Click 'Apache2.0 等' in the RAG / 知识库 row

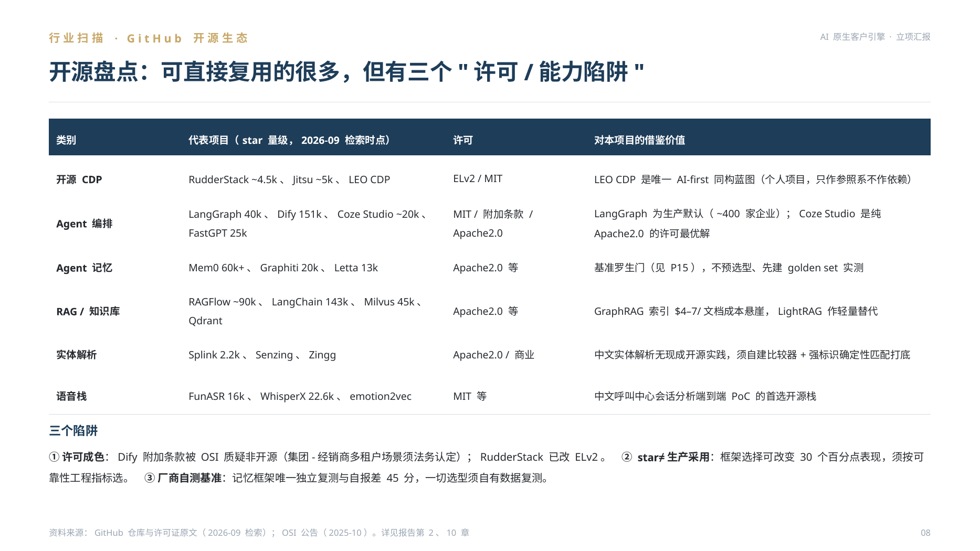tap(486, 311)
